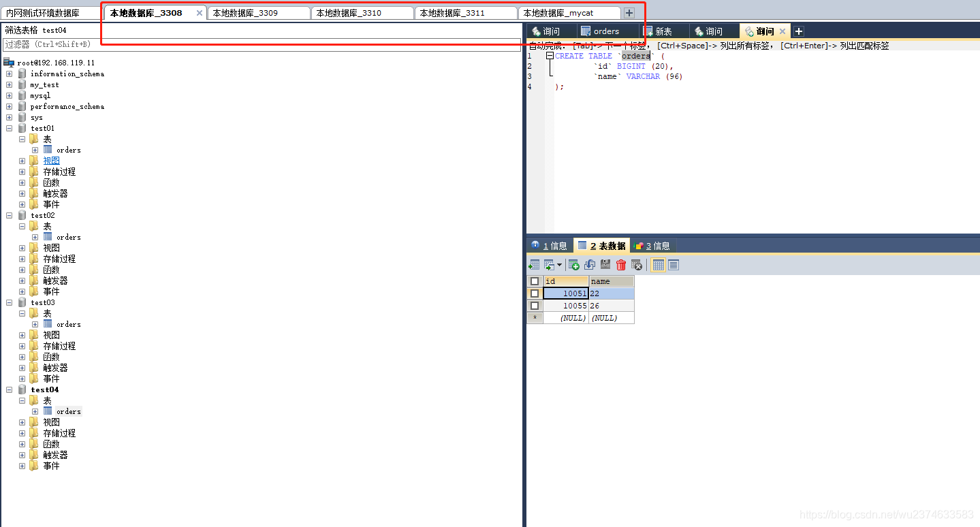980x527 pixels.
Task: Delete selected rows with the red trash icon
Action: tap(621, 265)
